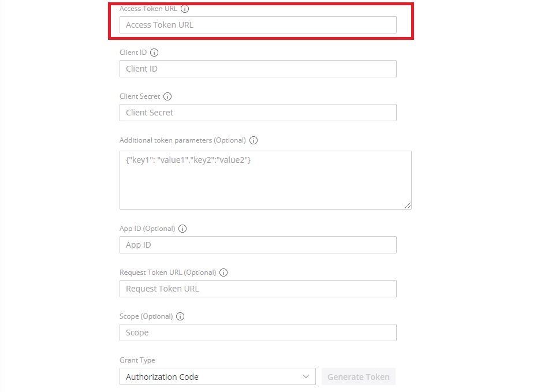This screenshot has width=559, height=392.
Task: Select the Scope input box
Action: click(258, 333)
